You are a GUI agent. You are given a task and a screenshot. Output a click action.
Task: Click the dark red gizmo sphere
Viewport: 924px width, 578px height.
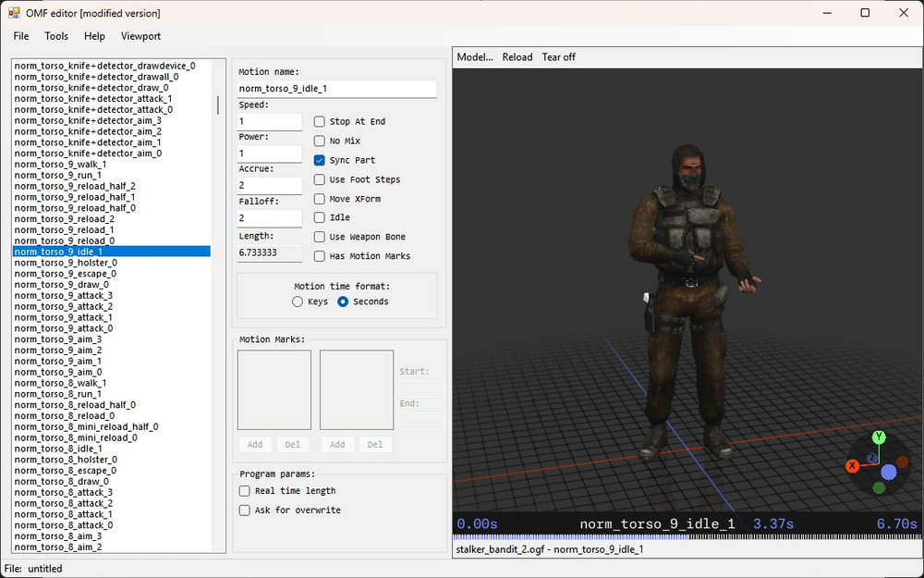click(902, 461)
